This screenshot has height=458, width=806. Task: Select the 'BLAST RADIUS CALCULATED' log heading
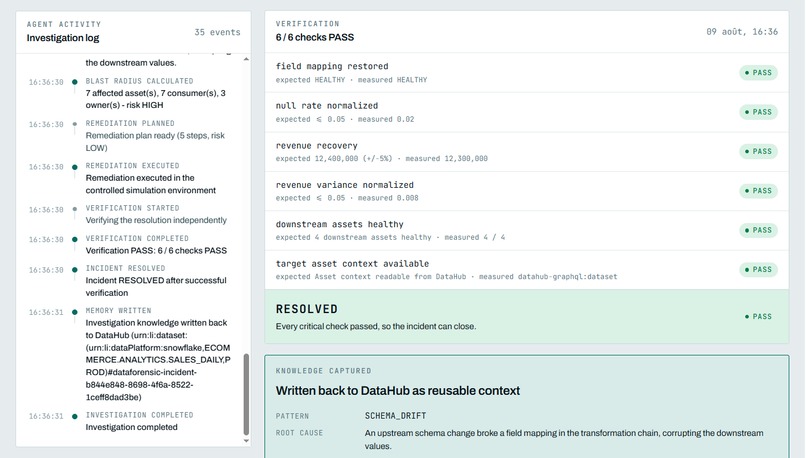(x=139, y=81)
